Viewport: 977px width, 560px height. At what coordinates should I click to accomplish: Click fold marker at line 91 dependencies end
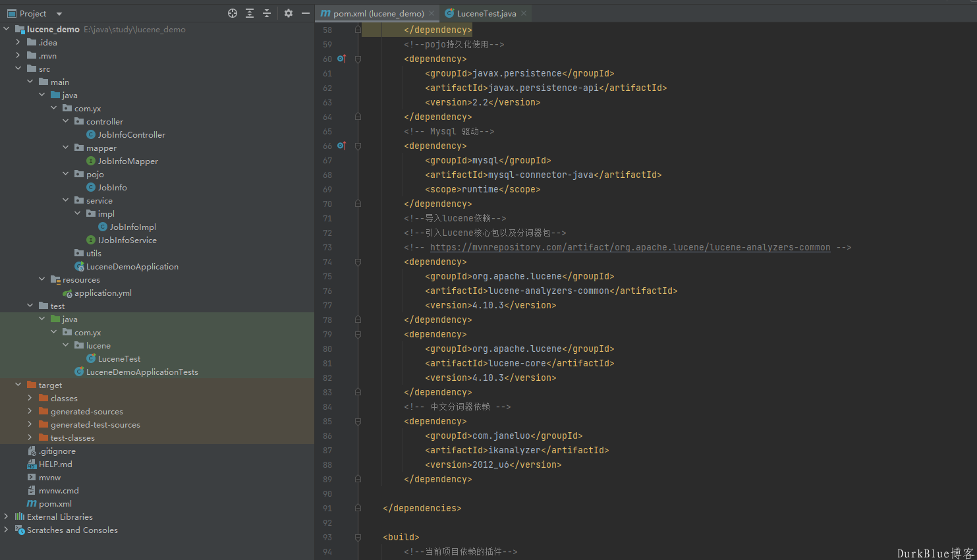(358, 508)
